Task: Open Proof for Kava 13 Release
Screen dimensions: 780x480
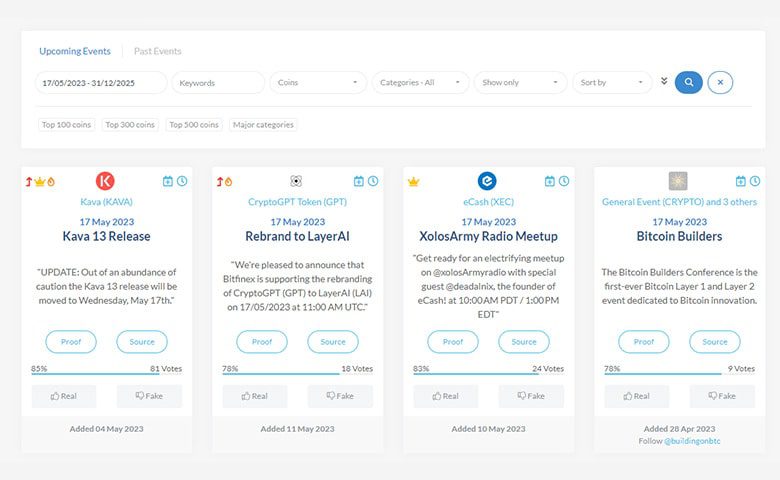Action: (x=71, y=342)
